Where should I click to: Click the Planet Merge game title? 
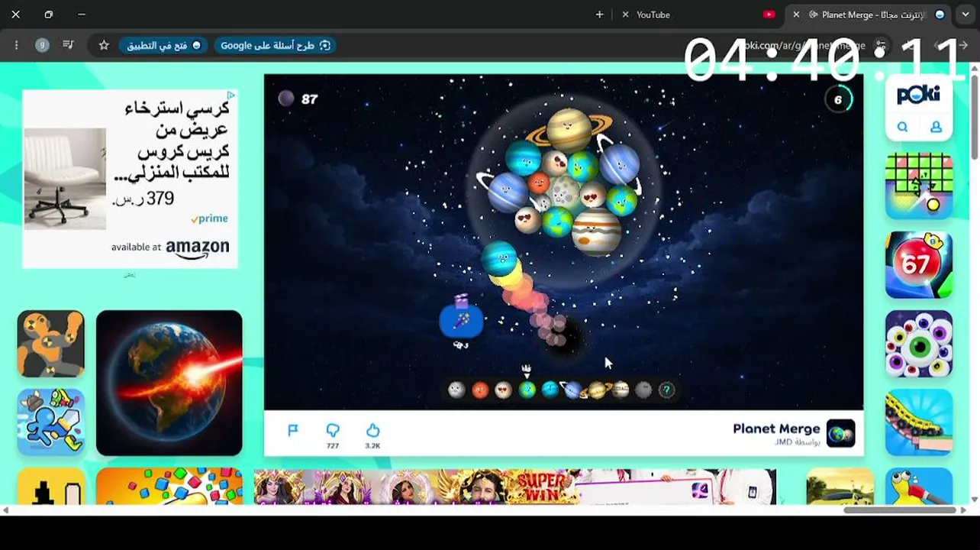pos(776,429)
